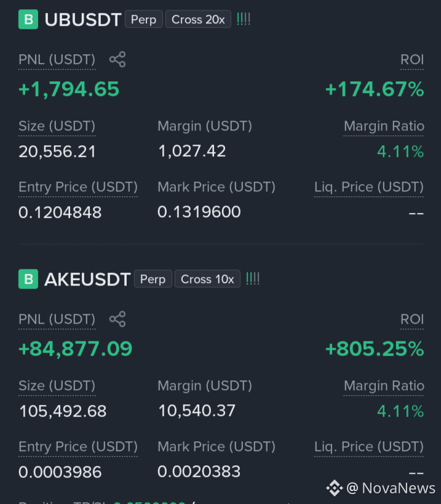Open the AKEUSDT Cross 10x leverage selector
The width and height of the screenshot is (441, 504).
click(207, 279)
